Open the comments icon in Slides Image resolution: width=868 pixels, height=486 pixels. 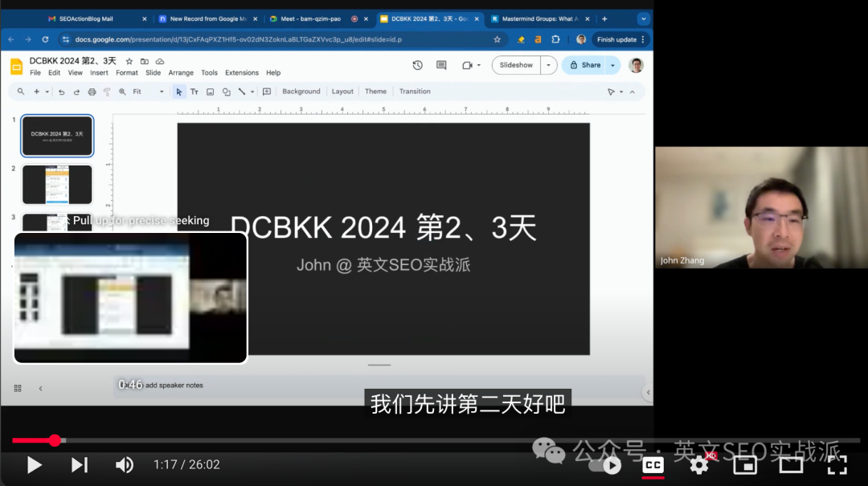(x=441, y=65)
